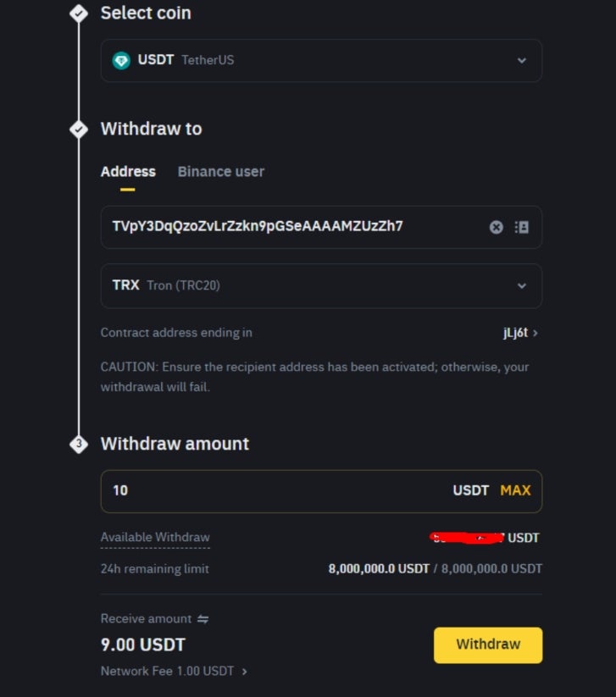The height and width of the screenshot is (697, 616).
Task: Clear the withdrawal address with X icon
Action: tap(496, 227)
